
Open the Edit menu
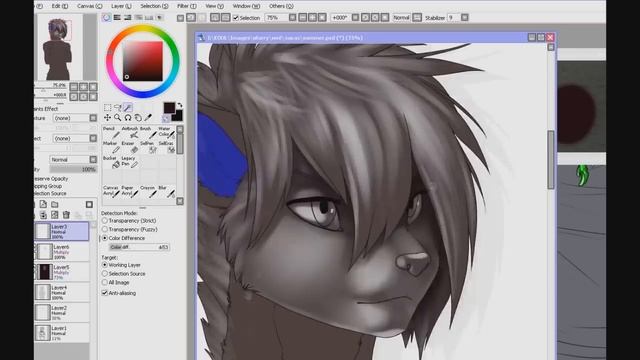tap(60, 6)
